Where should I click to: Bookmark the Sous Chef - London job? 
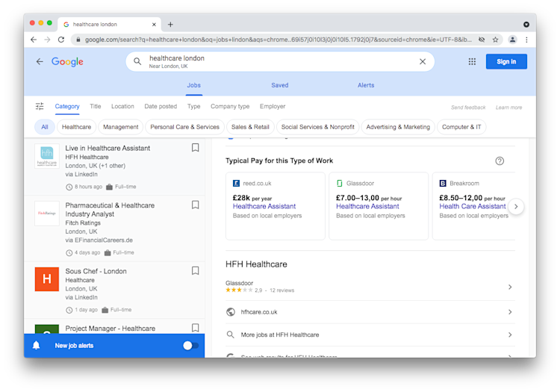(x=196, y=270)
